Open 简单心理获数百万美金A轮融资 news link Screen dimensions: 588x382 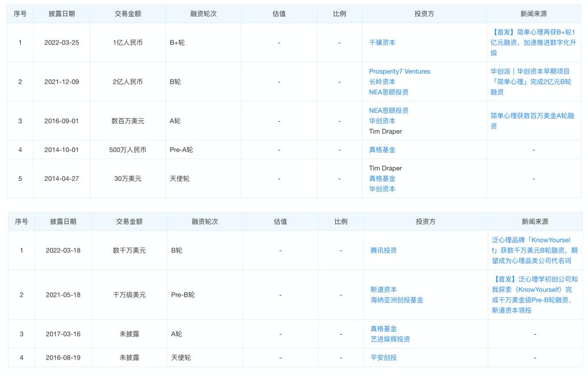533,121
